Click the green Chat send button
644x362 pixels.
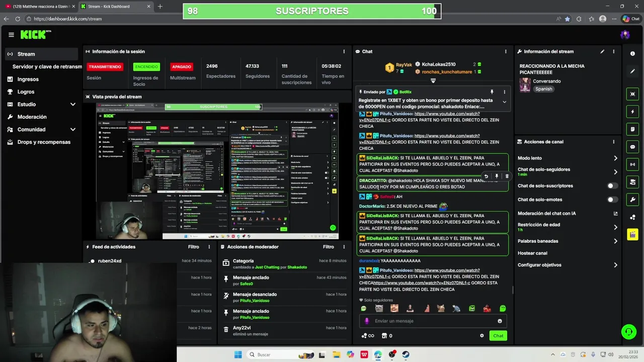click(x=498, y=336)
